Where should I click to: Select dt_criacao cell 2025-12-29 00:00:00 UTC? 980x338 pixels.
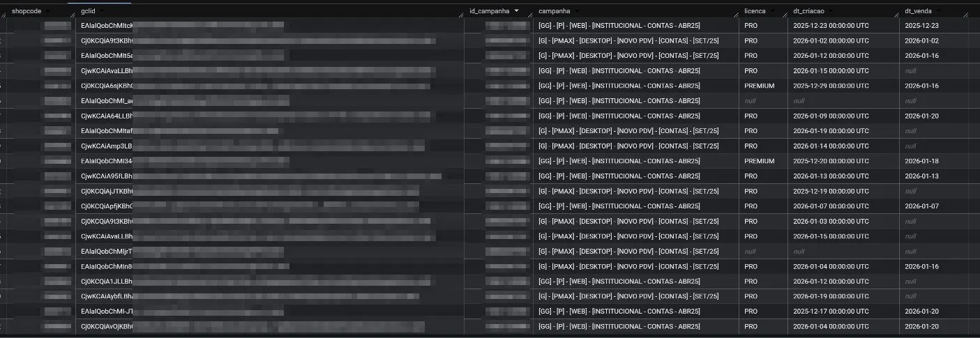pos(844,86)
